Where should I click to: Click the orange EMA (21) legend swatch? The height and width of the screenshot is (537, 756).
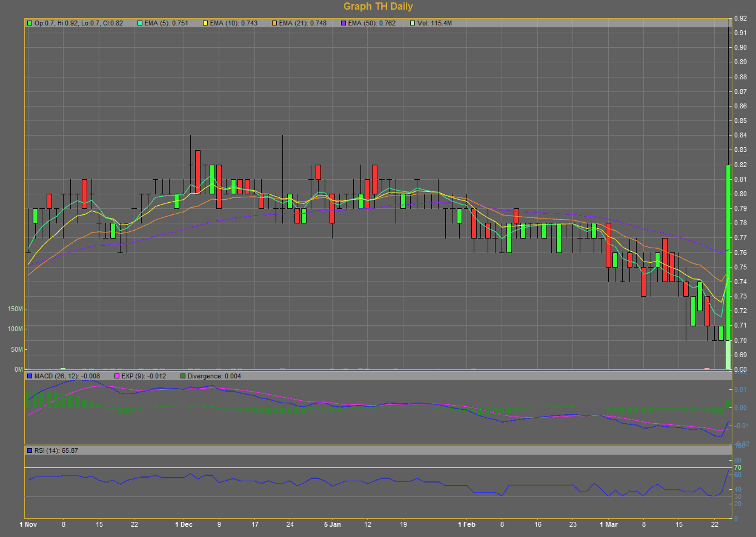[x=274, y=23]
